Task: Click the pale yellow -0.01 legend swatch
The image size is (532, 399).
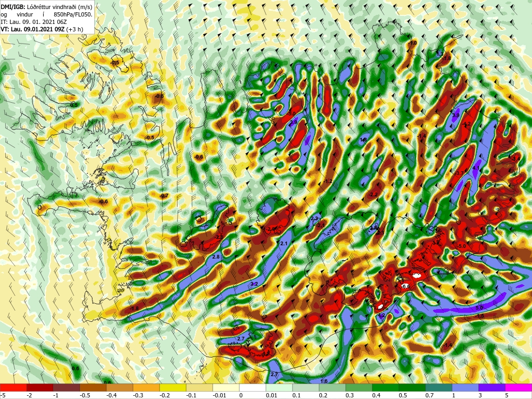Action: click(226, 387)
